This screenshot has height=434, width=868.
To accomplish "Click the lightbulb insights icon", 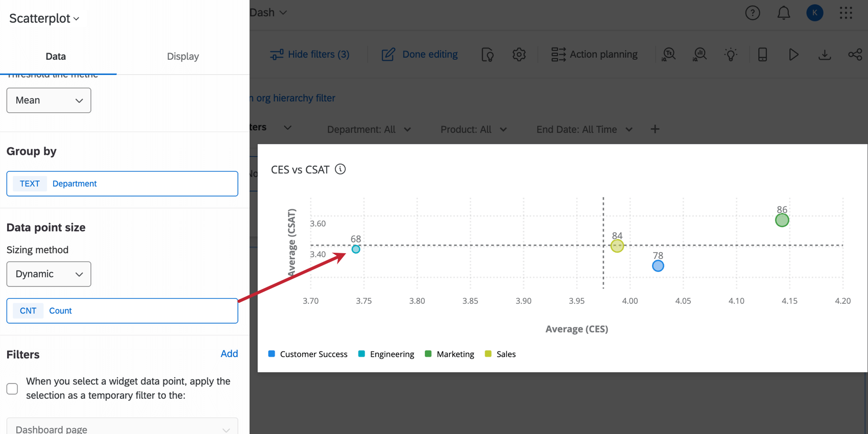I will [731, 54].
